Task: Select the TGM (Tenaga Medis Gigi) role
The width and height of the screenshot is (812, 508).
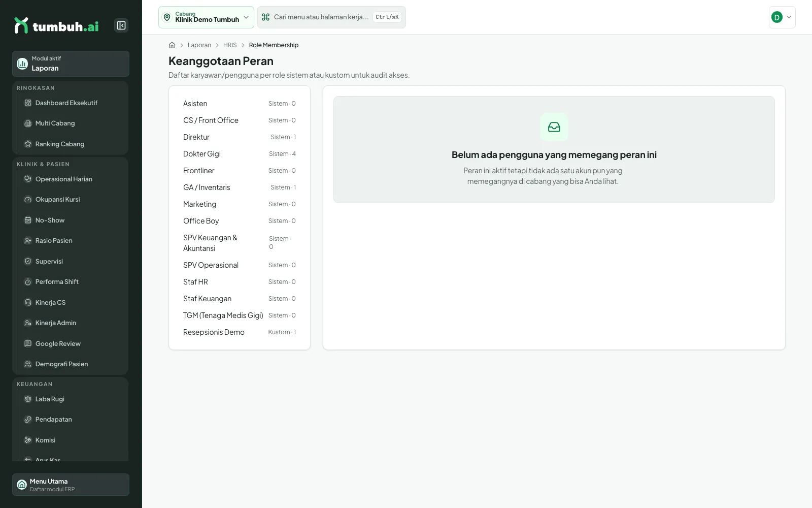Action: [240, 315]
